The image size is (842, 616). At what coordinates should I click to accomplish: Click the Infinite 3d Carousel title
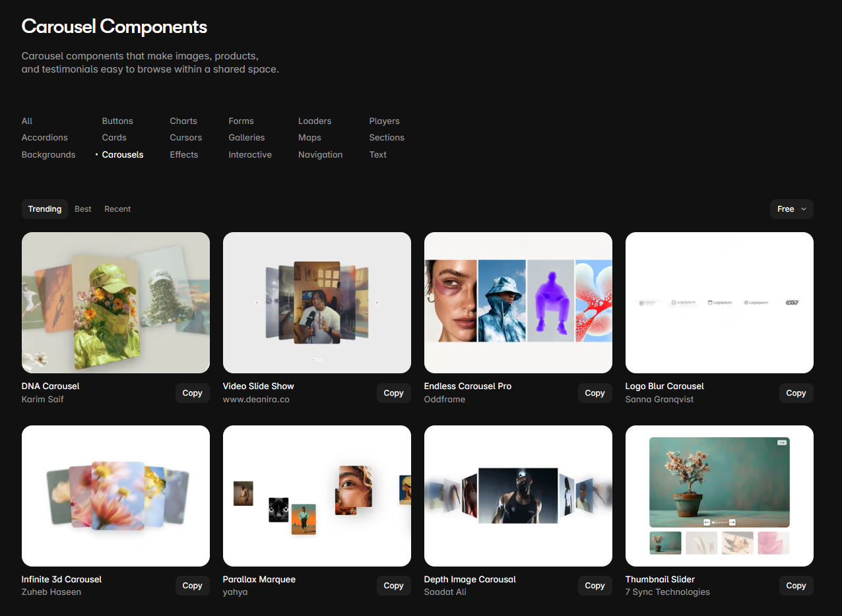(x=61, y=580)
